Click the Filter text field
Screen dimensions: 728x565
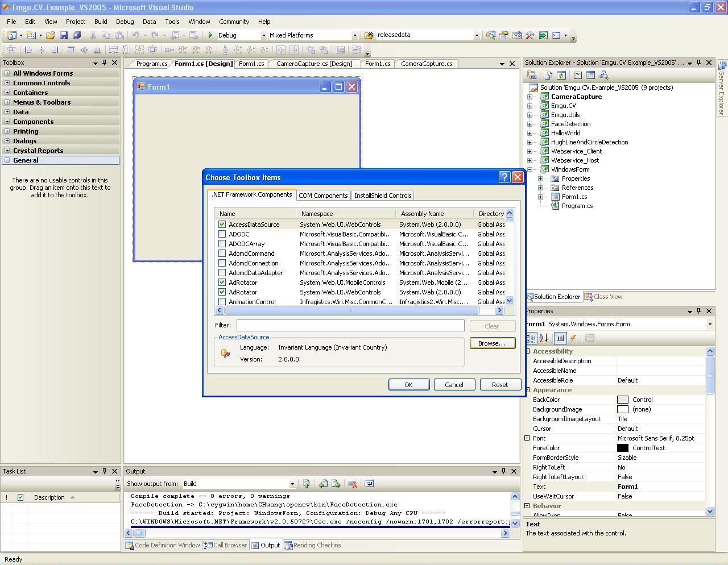click(x=350, y=325)
